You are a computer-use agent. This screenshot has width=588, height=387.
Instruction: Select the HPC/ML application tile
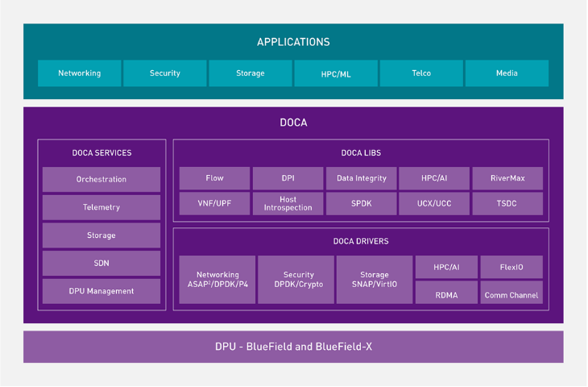(x=335, y=73)
